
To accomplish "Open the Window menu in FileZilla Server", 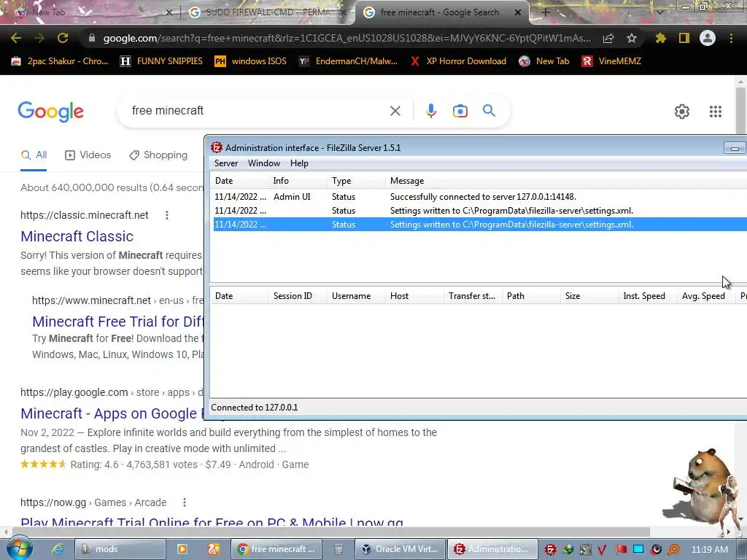I will 264,163.
